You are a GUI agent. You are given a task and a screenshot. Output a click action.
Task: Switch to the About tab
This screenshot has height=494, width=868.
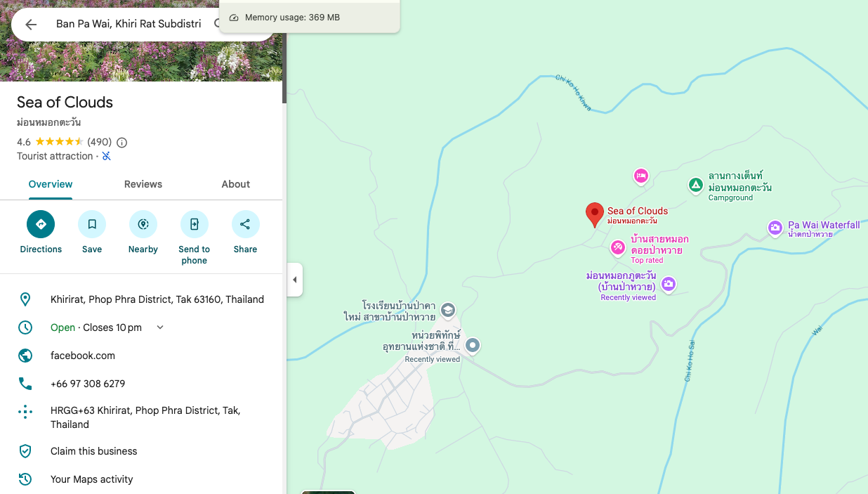236,185
